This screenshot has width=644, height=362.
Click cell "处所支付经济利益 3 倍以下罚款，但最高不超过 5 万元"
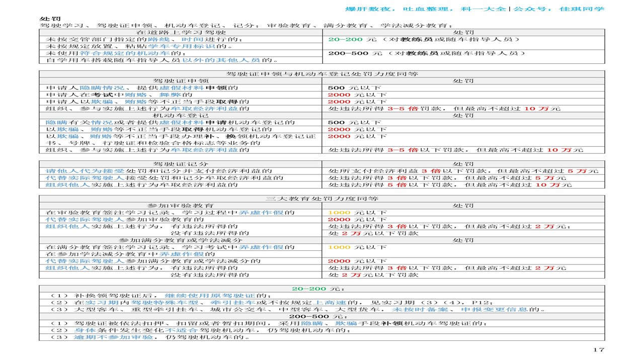[463, 171]
